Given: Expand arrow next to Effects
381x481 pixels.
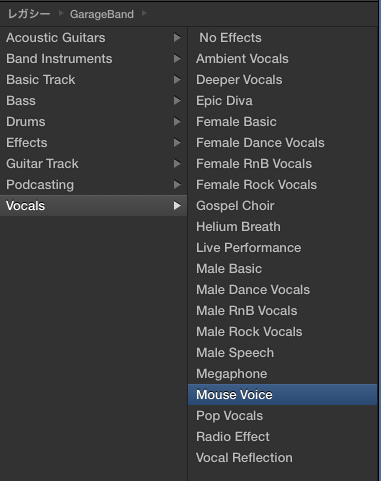Looking at the screenshot, I should pos(177,143).
